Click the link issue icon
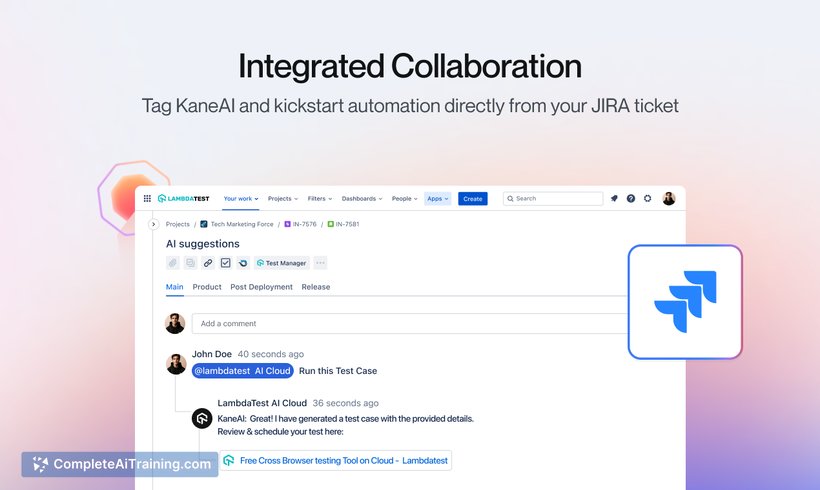 point(208,263)
